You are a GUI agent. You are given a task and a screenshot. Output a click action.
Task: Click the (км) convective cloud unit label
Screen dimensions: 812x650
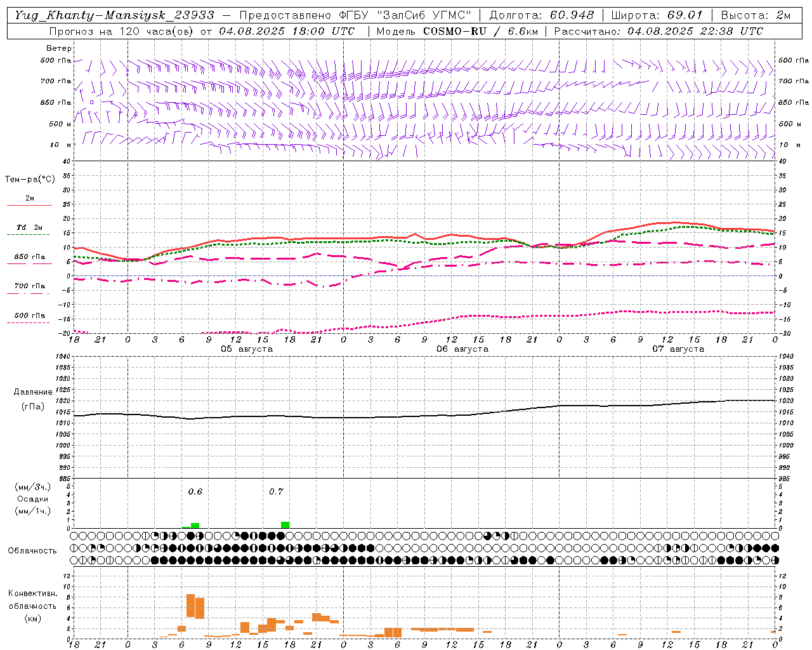(x=32, y=618)
